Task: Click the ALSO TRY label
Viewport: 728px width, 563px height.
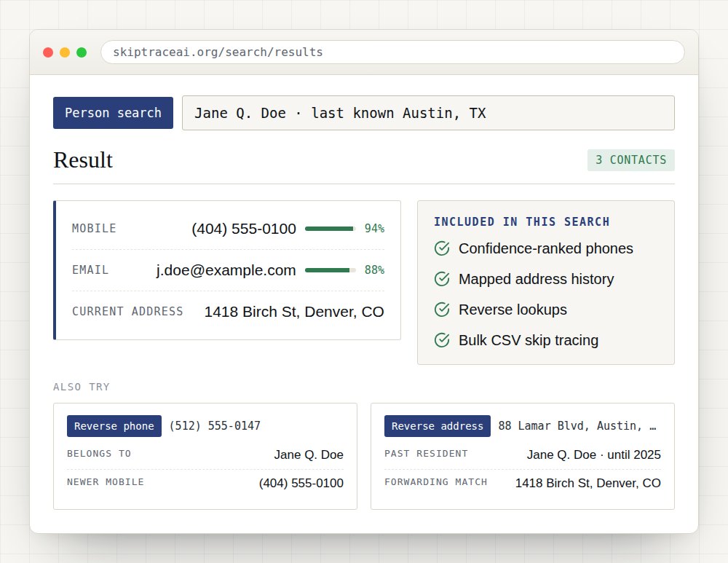Action: coord(82,387)
